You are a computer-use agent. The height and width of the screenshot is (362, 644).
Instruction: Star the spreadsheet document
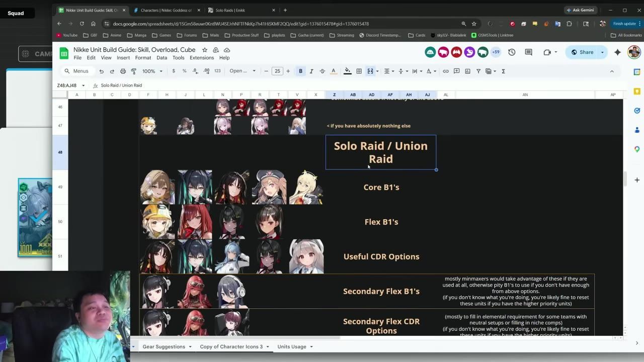tap(205, 50)
